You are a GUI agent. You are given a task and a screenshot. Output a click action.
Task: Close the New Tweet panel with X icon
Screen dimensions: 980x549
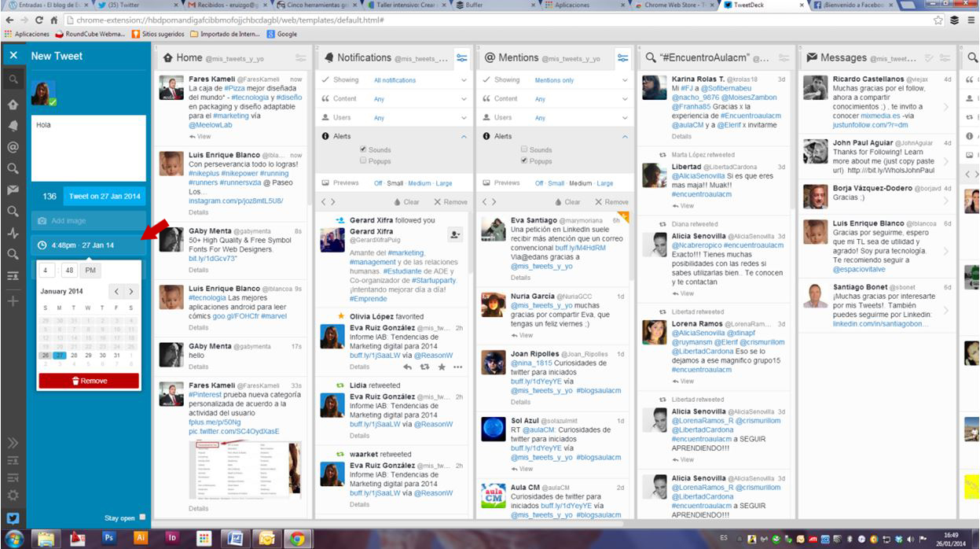[x=13, y=56]
